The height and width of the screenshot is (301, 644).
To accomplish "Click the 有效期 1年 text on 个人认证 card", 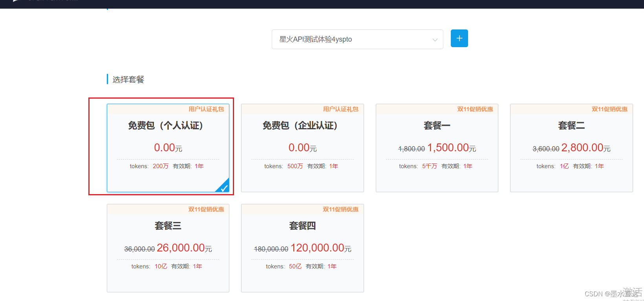I will 188,166.
